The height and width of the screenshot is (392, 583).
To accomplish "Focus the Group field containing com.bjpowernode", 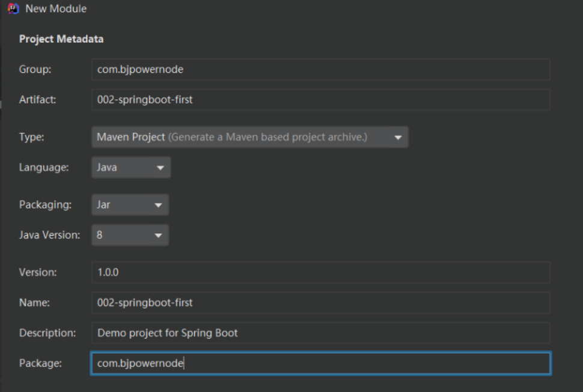I will click(x=320, y=70).
